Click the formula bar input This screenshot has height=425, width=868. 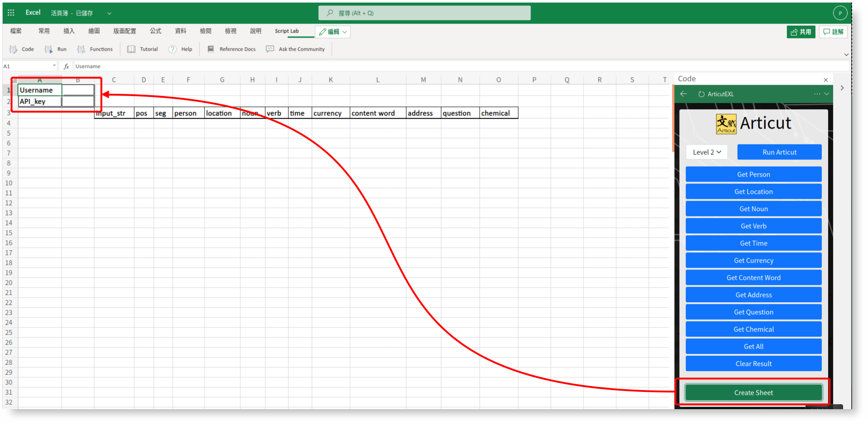(460, 66)
